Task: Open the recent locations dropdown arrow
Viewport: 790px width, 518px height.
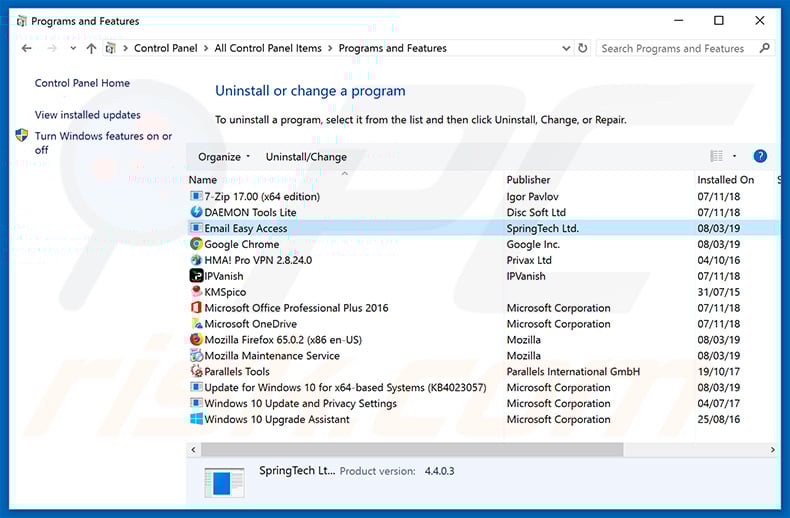Action: (x=73, y=48)
